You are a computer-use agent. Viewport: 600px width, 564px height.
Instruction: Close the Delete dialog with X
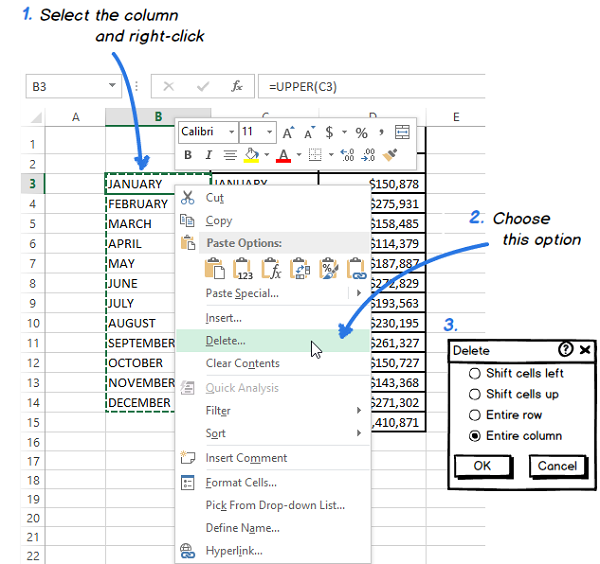click(x=585, y=349)
